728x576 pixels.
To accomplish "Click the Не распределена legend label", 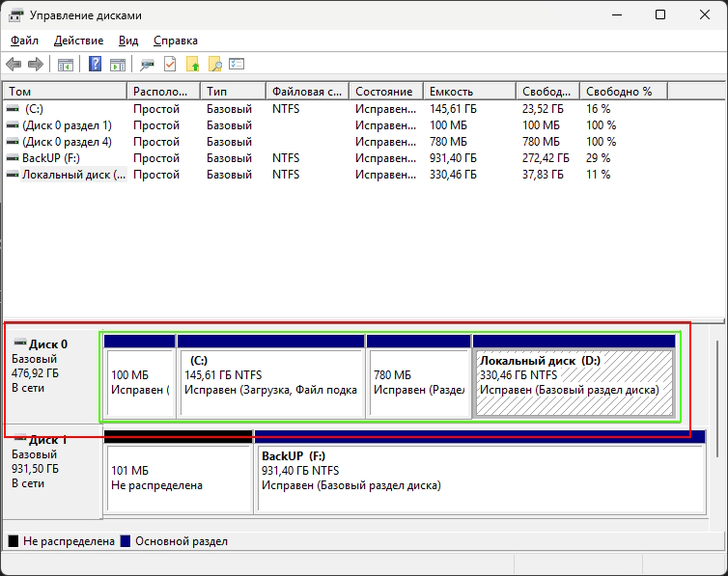I will click(x=69, y=541).
